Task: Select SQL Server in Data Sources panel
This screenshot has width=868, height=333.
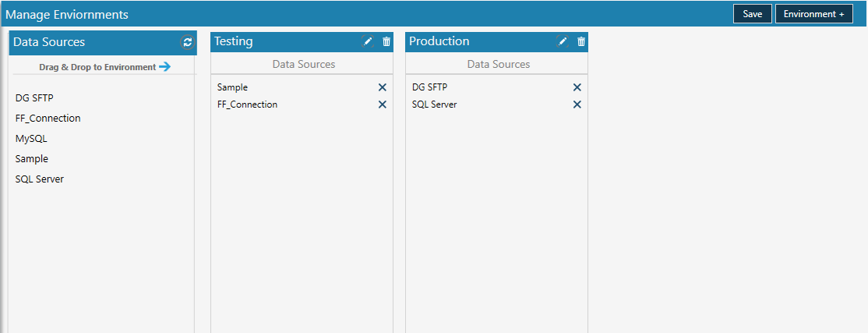Action: (x=40, y=179)
